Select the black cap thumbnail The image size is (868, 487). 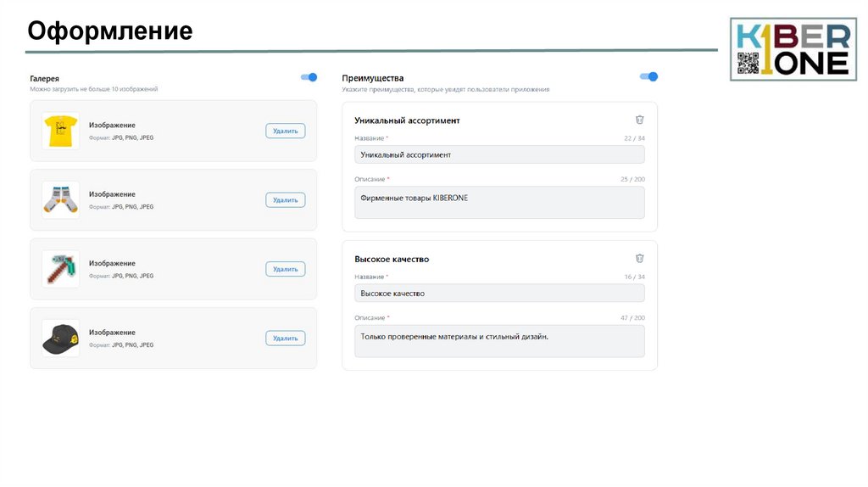click(x=61, y=338)
